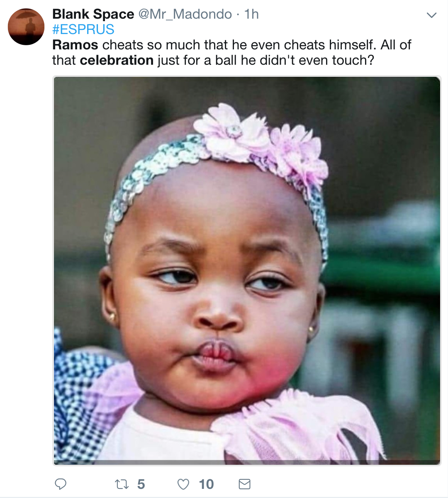View the like count of 10
The width and height of the screenshot is (448, 498).
(x=206, y=484)
